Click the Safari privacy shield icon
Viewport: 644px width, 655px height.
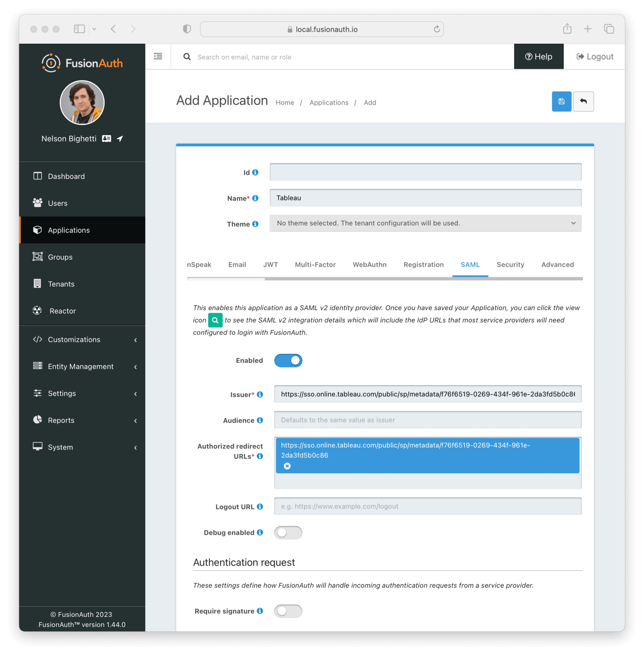coord(187,29)
